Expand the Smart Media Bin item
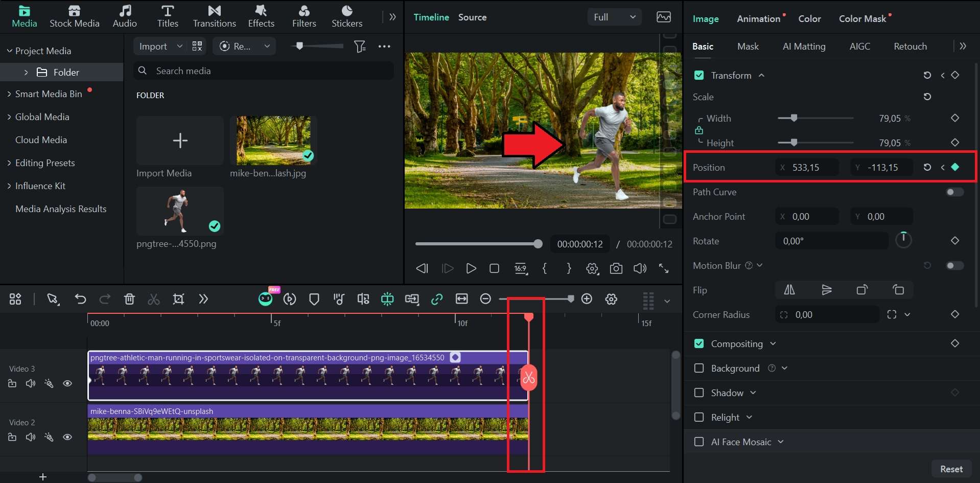This screenshot has height=483, width=980. tap(9, 94)
